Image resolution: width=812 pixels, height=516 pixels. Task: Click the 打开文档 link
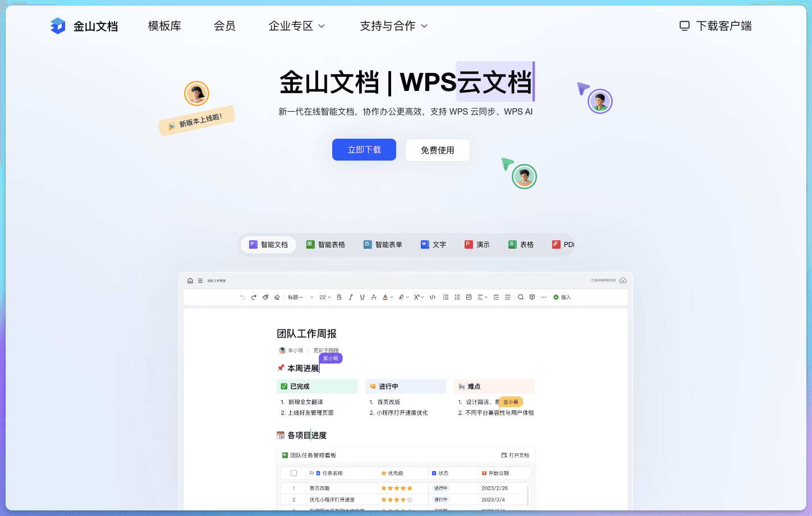(x=515, y=455)
